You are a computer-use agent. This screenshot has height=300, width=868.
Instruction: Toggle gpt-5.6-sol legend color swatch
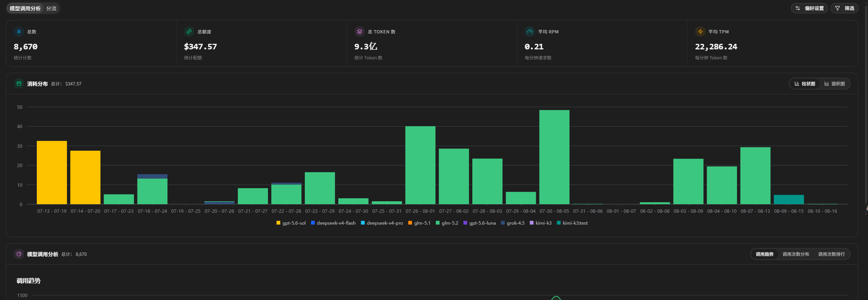pyautogui.click(x=278, y=223)
